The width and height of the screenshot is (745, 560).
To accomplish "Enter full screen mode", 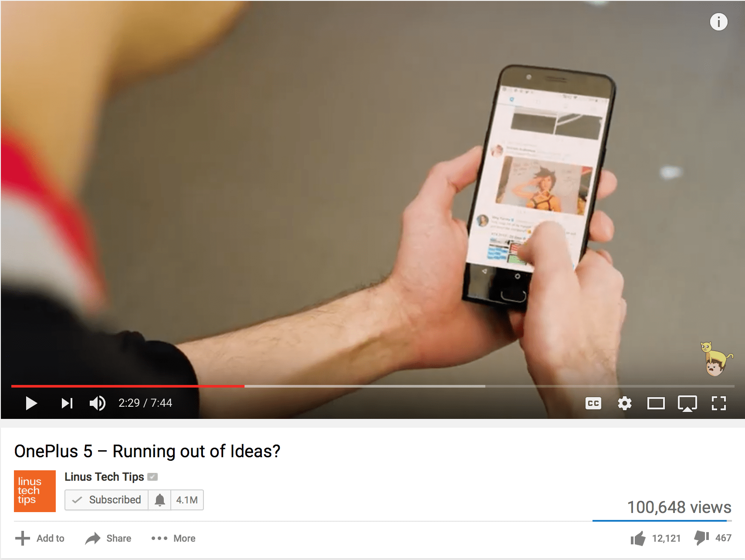I will point(719,403).
